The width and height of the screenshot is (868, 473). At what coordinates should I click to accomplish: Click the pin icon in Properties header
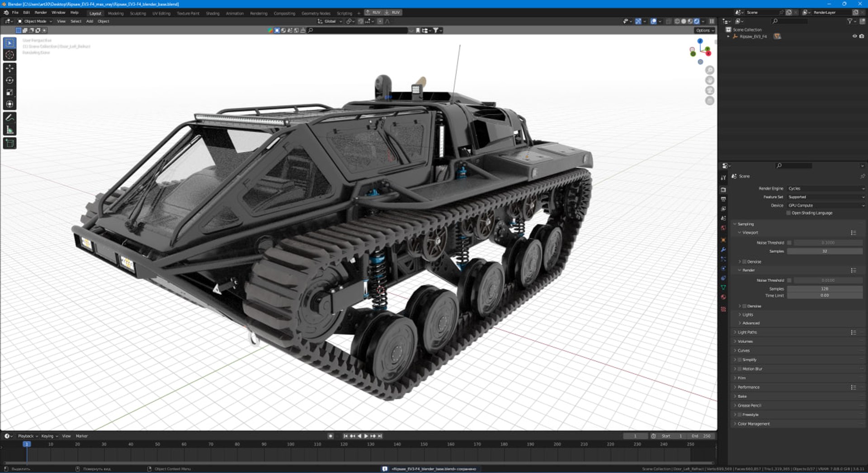point(862,176)
